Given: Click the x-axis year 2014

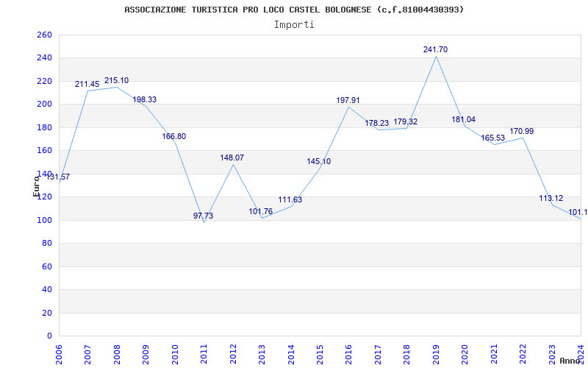Looking at the screenshot, I should click(291, 355).
